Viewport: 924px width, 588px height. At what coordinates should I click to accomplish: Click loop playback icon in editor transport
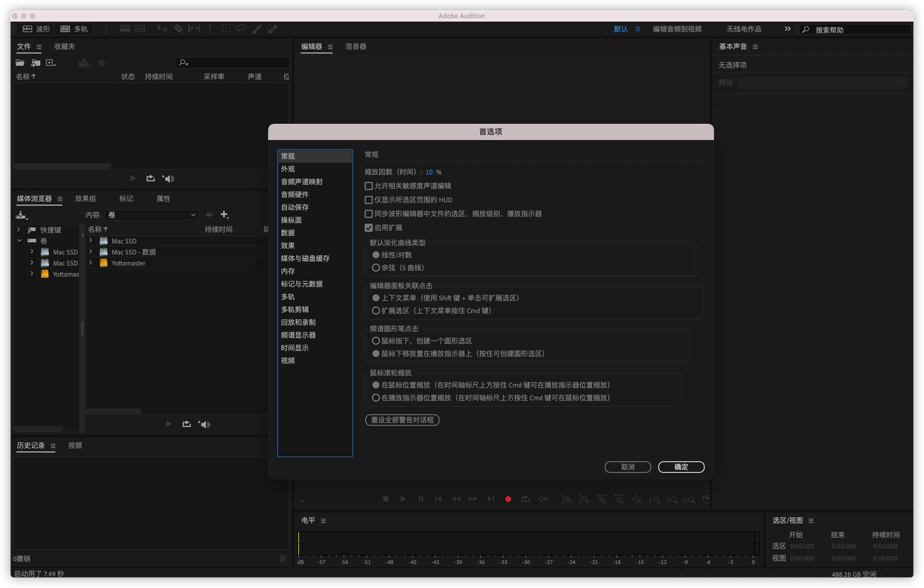(526, 499)
